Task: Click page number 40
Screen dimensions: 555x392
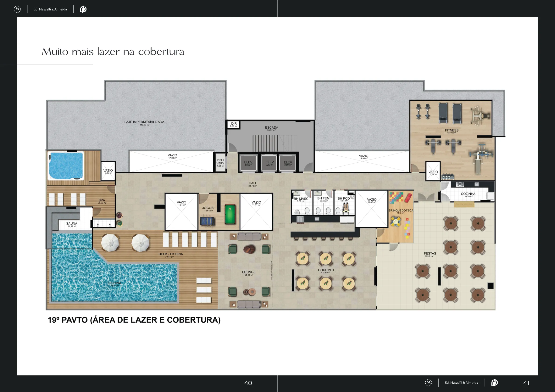Action: coord(248,383)
